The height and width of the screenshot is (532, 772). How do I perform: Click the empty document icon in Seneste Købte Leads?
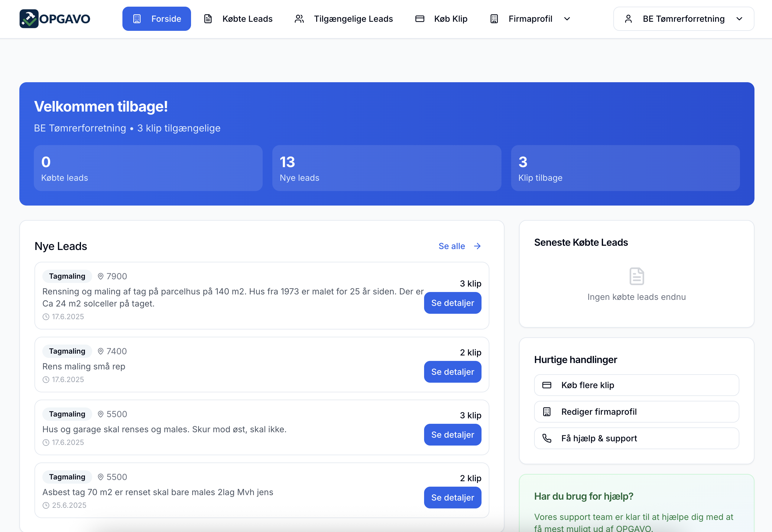[636, 276]
